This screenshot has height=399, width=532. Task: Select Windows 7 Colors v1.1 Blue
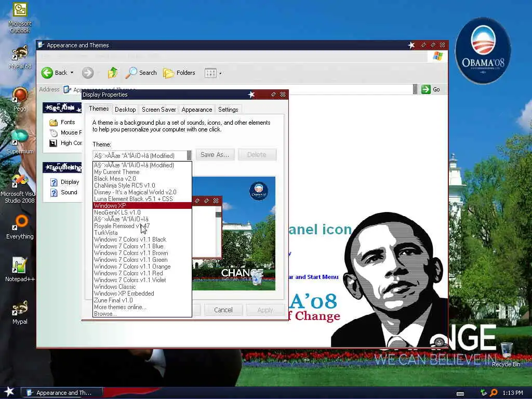click(x=142, y=246)
